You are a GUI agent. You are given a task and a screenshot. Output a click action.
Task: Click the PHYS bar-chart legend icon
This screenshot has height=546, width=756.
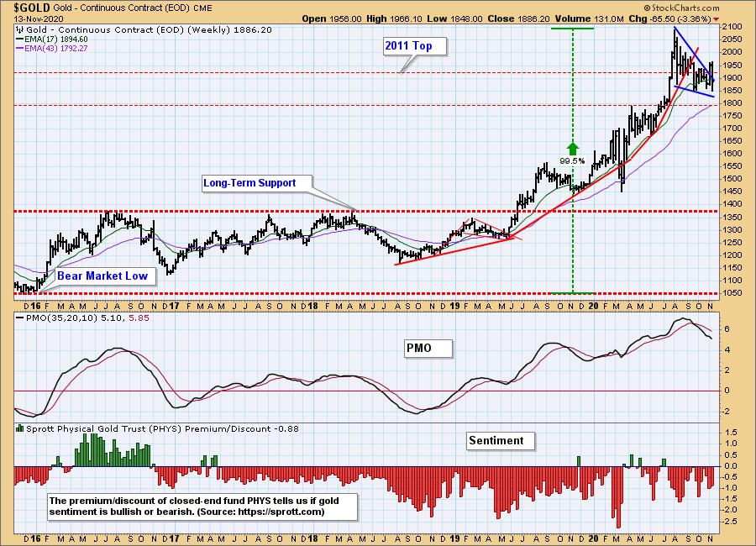pos(20,428)
